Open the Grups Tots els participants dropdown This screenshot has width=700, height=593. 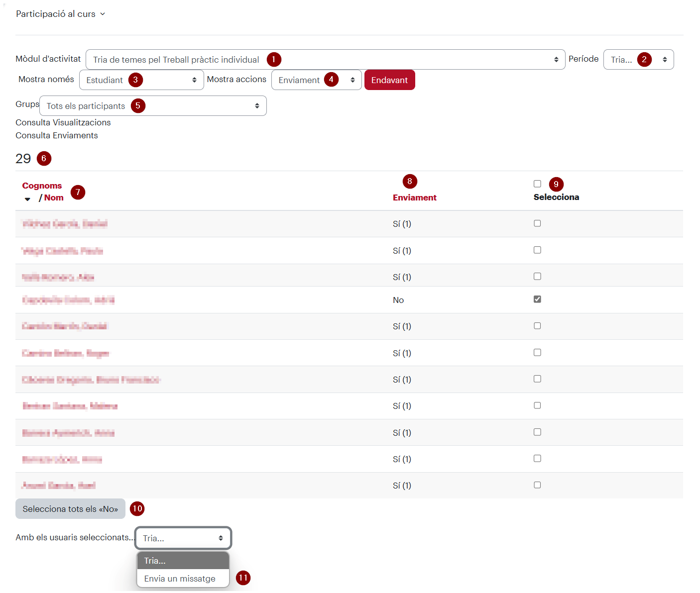click(x=153, y=106)
